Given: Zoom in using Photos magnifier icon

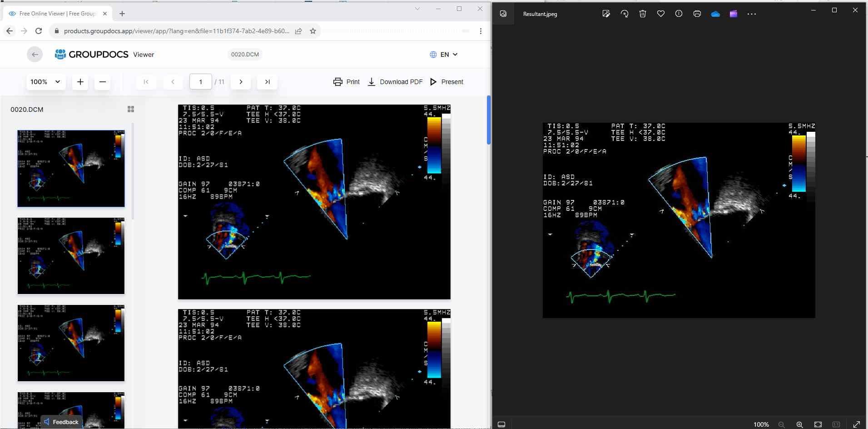Looking at the screenshot, I should pyautogui.click(x=799, y=424).
